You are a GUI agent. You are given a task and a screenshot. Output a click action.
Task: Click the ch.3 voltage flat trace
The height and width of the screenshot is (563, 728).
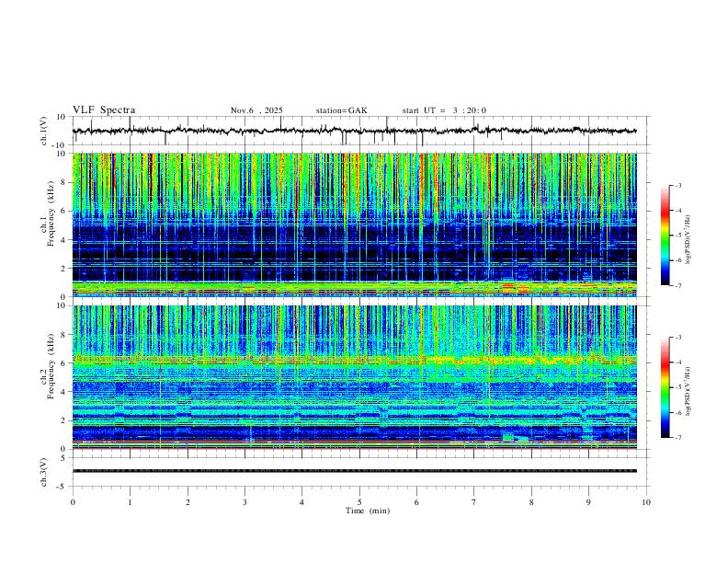(354, 471)
